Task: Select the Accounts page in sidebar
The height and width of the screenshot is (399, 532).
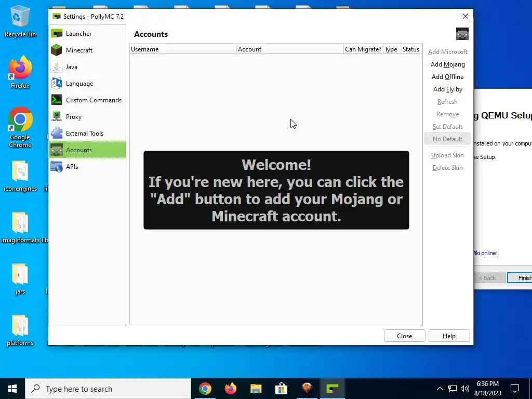Action: click(x=87, y=150)
